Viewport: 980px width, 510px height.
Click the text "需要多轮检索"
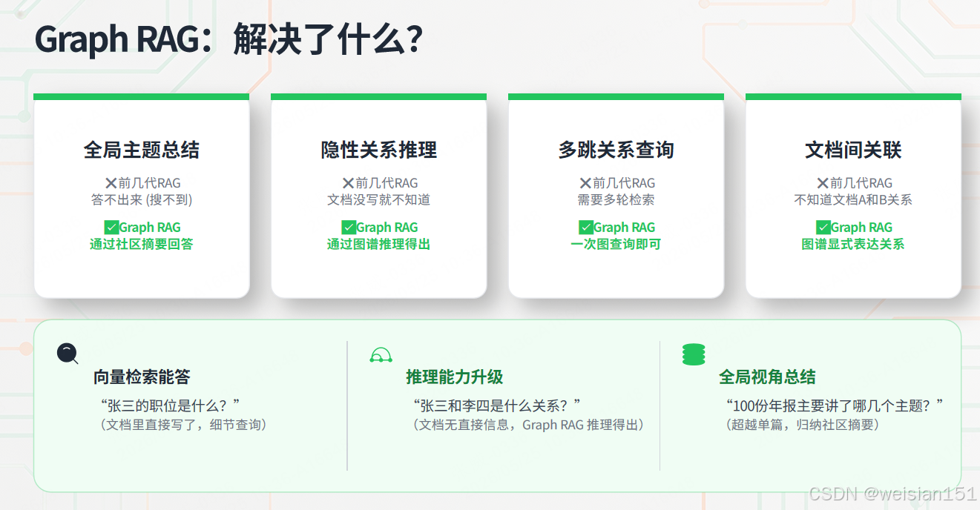click(616, 199)
